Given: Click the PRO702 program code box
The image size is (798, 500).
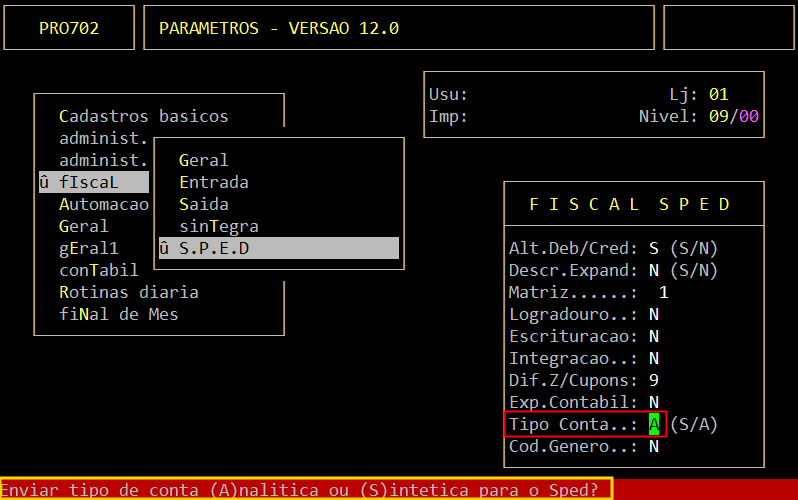Looking at the screenshot, I should [x=69, y=28].
